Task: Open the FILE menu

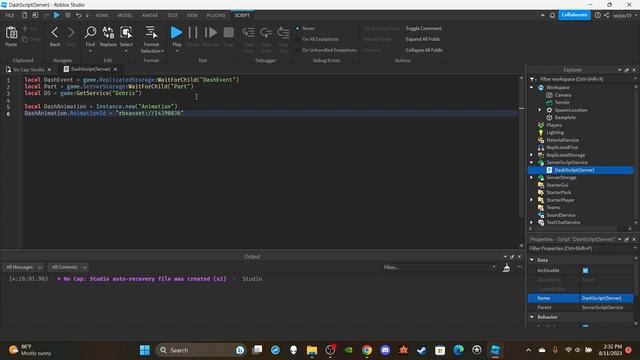Action: (10, 16)
